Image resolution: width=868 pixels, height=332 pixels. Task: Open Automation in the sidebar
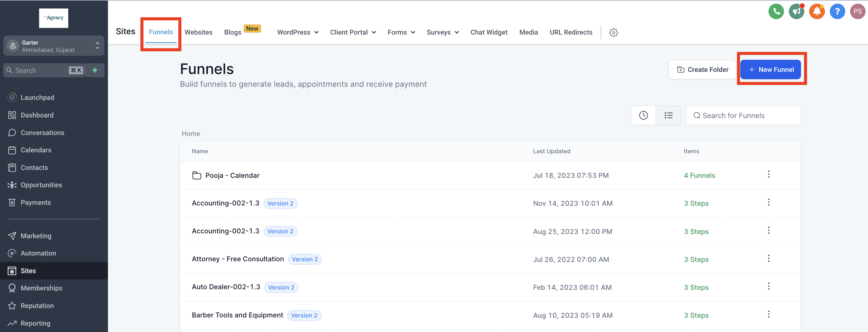tap(39, 253)
